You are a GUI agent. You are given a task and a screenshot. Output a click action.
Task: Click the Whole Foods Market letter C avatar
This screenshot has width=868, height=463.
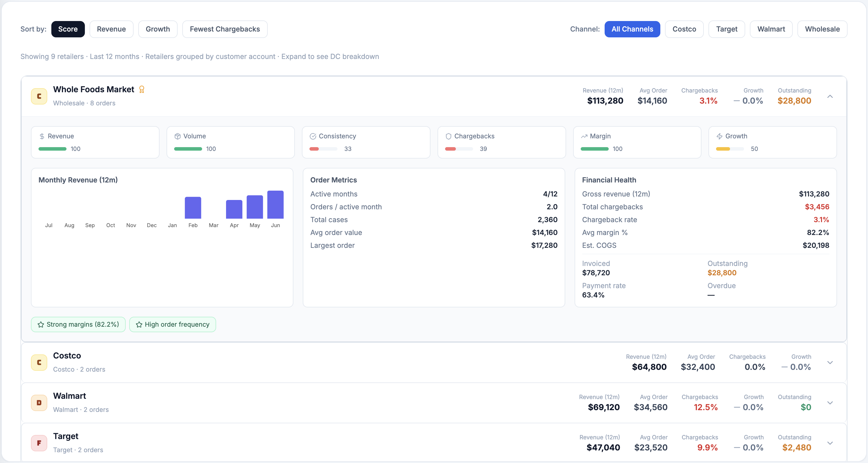tap(39, 96)
